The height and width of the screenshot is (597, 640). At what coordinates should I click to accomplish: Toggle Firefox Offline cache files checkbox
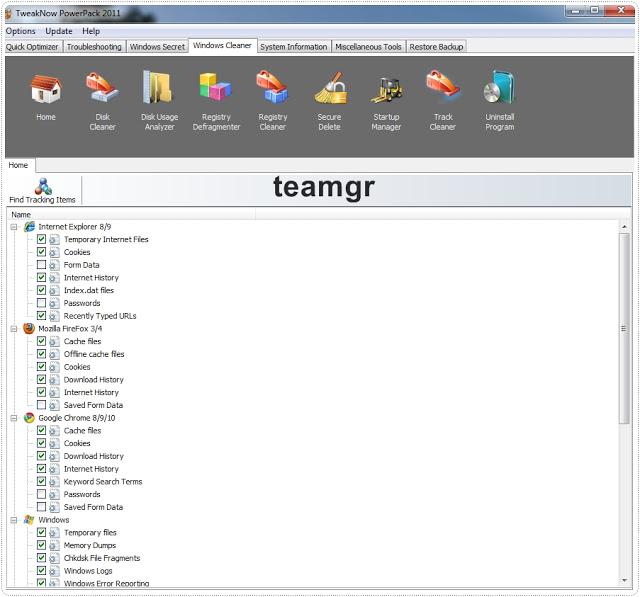(x=41, y=354)
